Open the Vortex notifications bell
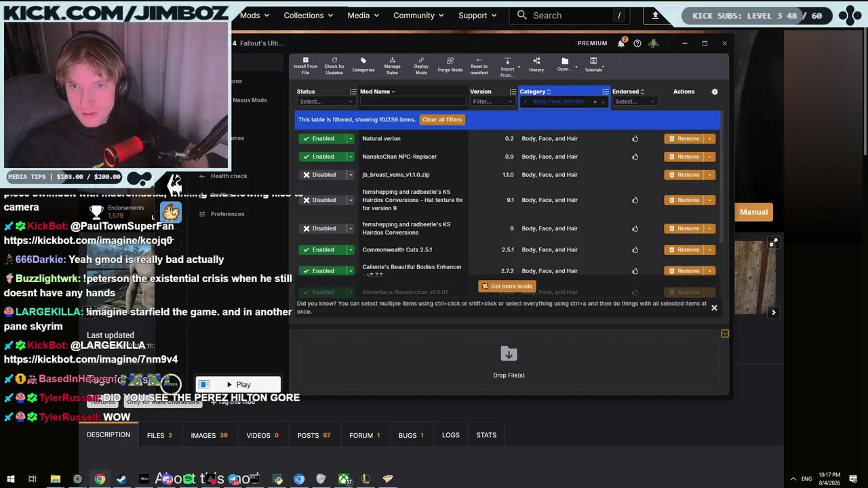 click(621, 43)
